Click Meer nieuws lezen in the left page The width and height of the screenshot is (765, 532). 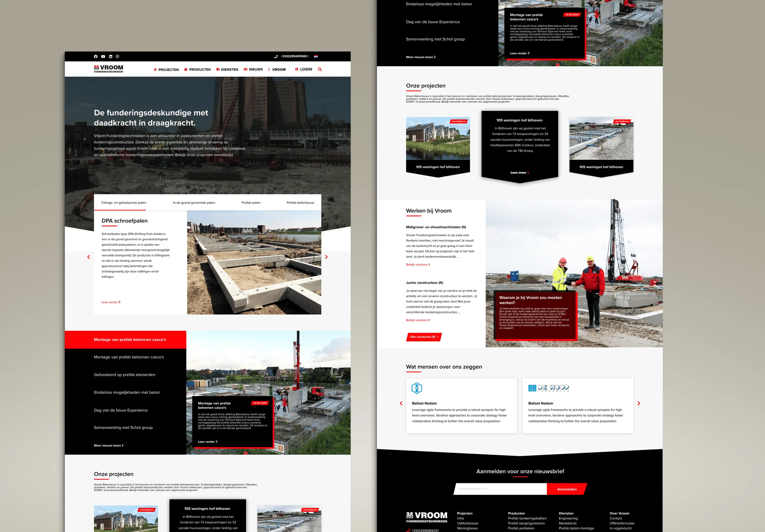(109, 445)
